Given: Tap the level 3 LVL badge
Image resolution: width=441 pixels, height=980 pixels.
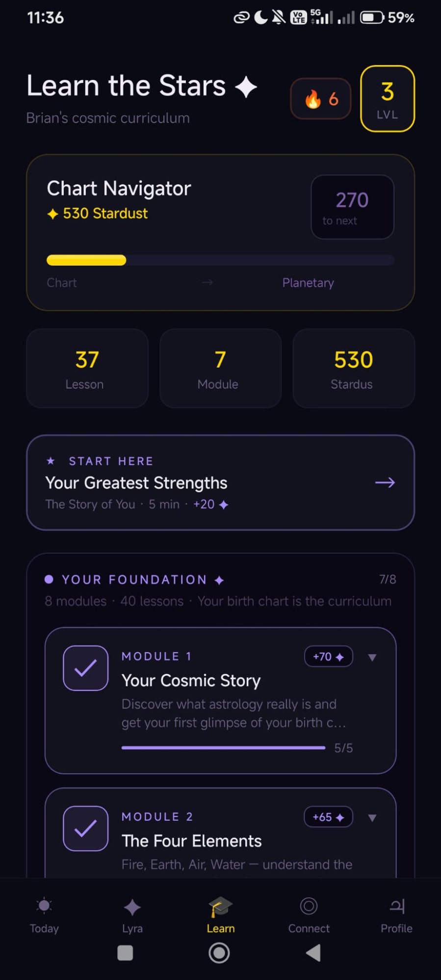Looking at the screenshot, I should point(387,99).
